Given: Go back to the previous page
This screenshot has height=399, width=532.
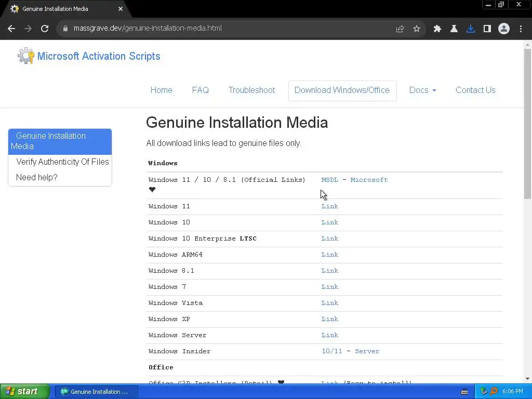Looking at the screenshot, I should [11, 29].
